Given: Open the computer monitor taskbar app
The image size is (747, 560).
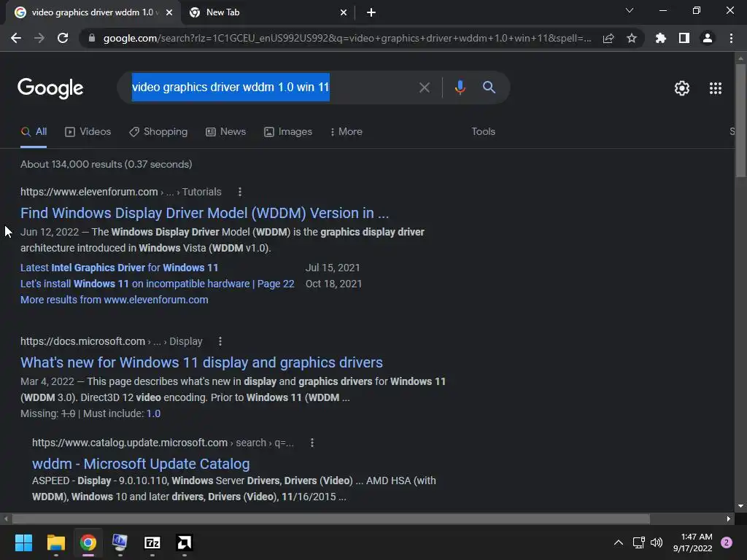Looking at the screenshot, I should pos(120,542).
